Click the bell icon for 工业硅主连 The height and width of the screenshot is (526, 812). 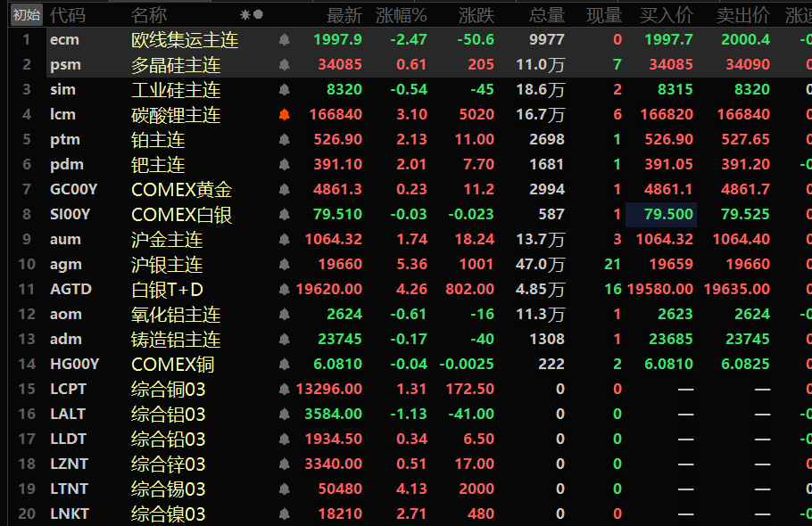point(285,90)
